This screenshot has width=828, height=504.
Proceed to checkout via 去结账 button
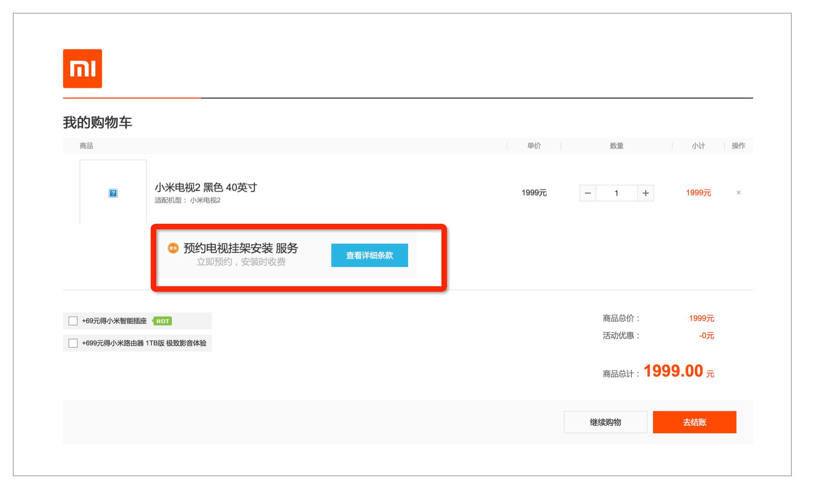point(694,422)
